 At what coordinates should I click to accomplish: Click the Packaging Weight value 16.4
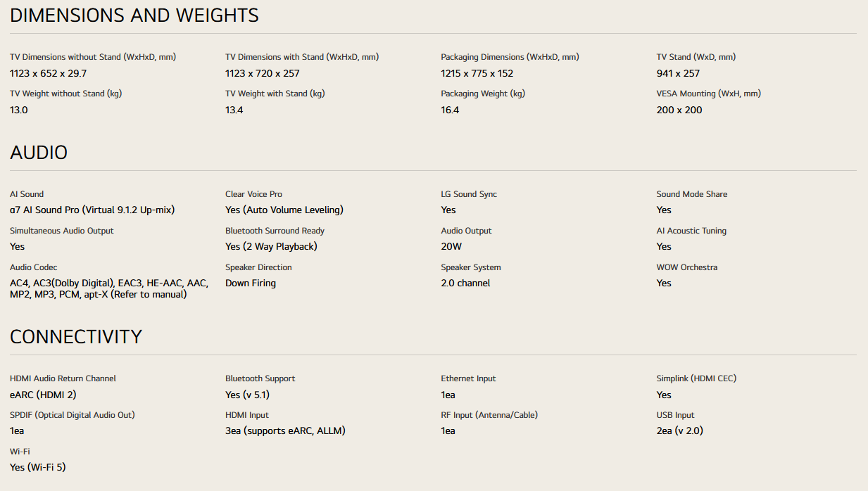450,110
